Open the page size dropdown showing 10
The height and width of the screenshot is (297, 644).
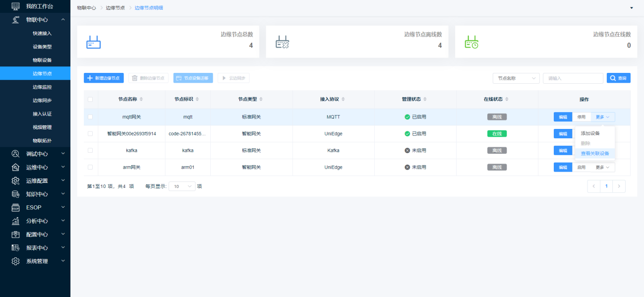182,186
